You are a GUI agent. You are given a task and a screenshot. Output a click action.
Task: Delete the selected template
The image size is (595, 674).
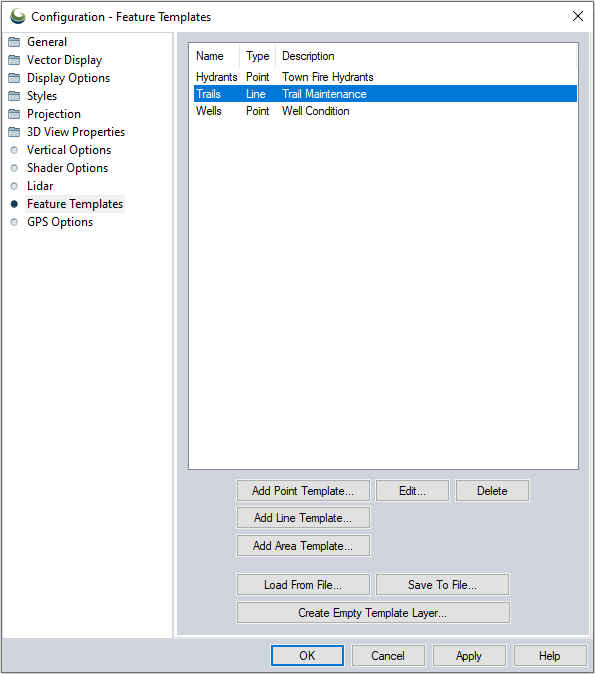[492, 491]
